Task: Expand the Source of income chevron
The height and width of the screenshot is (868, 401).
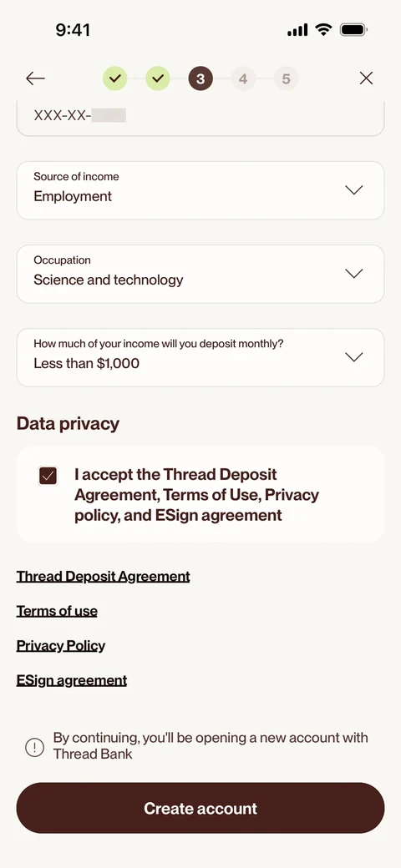Action: coord(354,190)
